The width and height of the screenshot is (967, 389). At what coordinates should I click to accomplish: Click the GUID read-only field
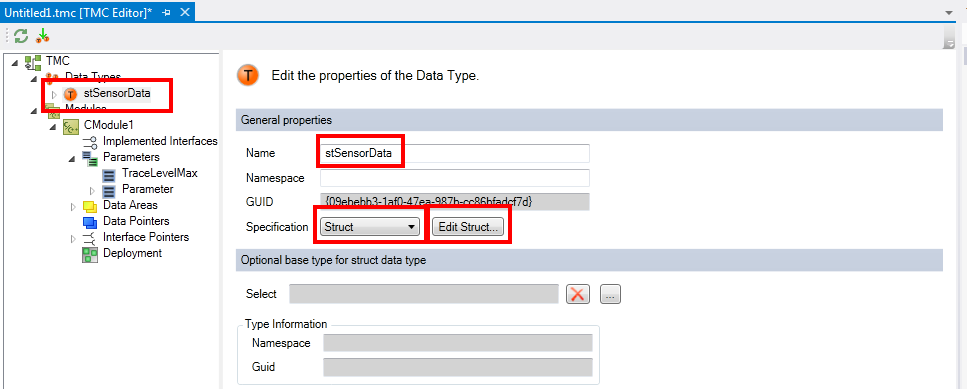pos(455,202)
